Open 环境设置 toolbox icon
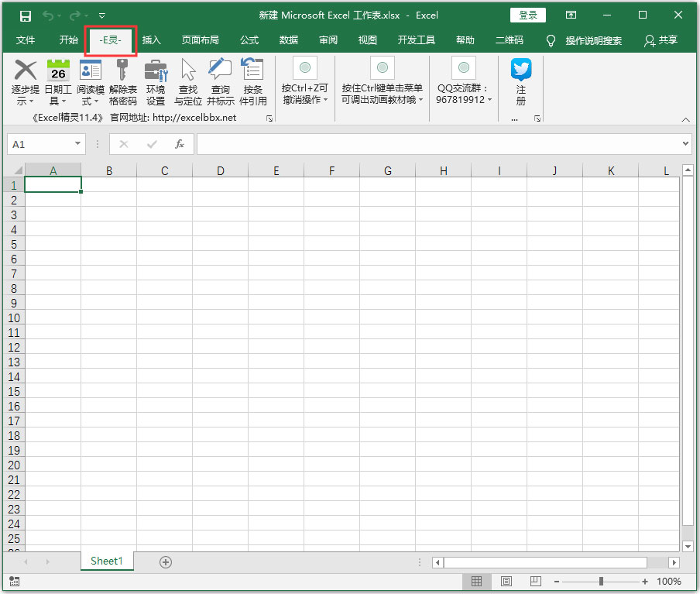Viewport: 700px width, 594px height. [156, 70]
